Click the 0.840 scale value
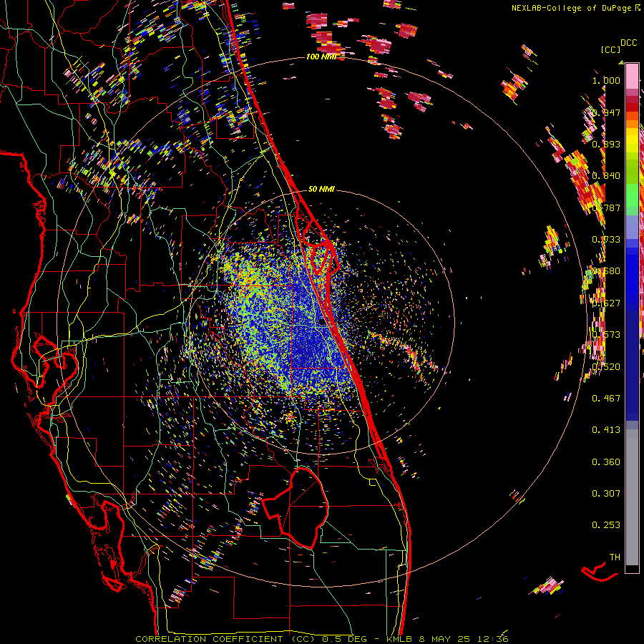The image size is (644, 644). point(606,176)
